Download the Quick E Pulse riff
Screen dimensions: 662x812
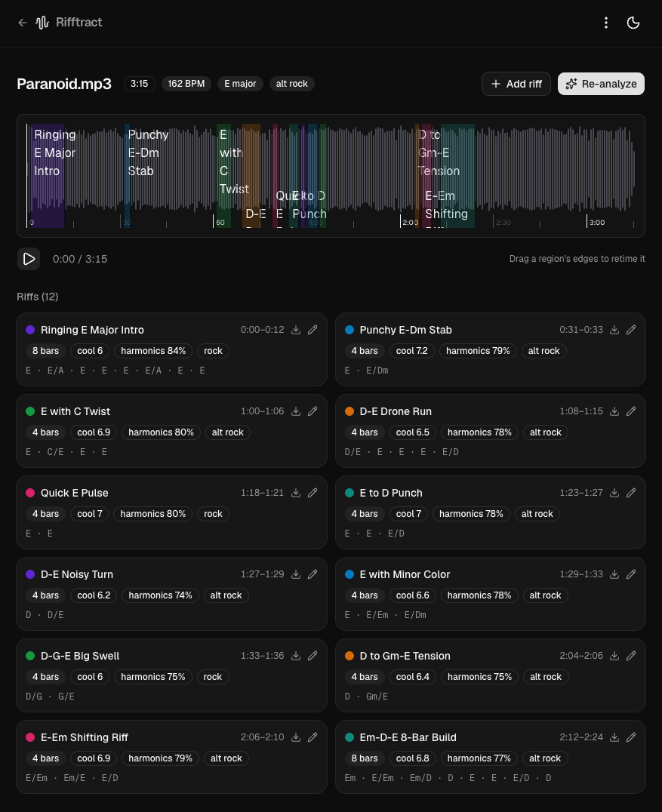pyautogui.click(x=296, y=493)
